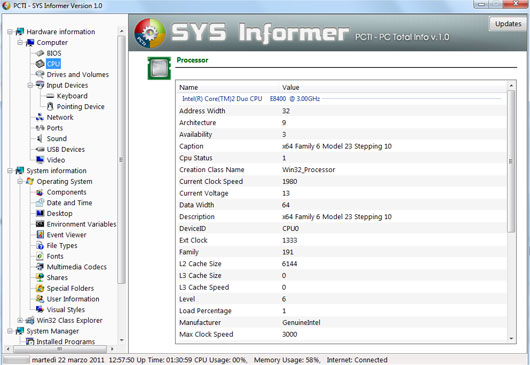Collapse the Operating System node
The height and width of the screenshot is (365, 530).
coord(20,181)
